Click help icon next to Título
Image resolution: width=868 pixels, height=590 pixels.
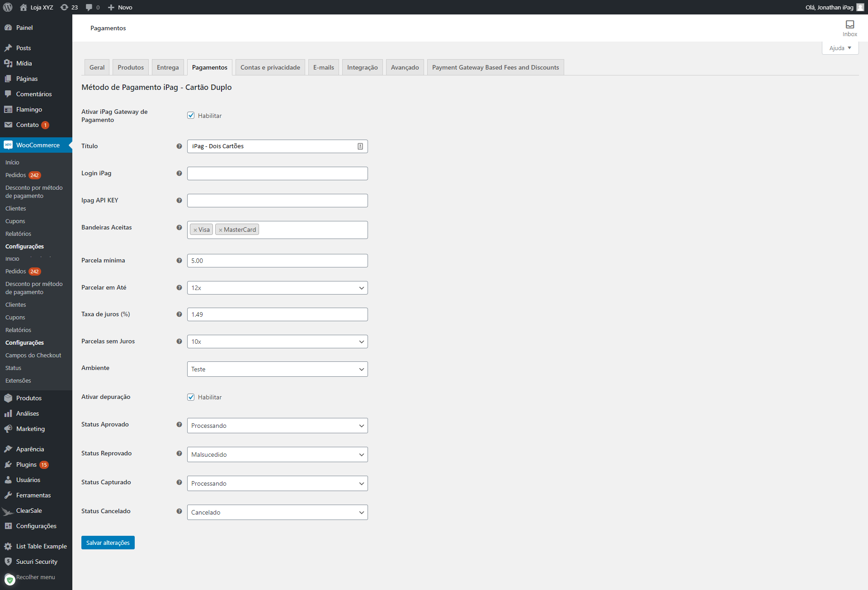coord(179,146)
